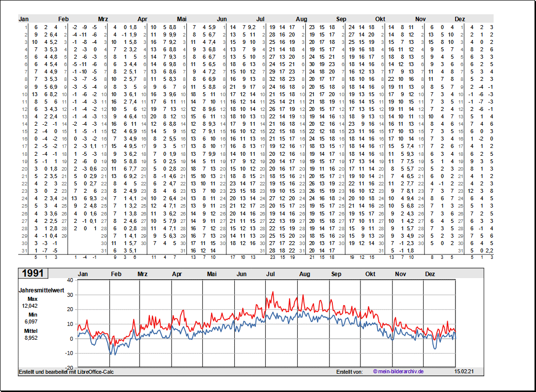Select the Mittel value 8,952
Image resolution: width=536 pixels, height=392 pixels.
click(x=31, y=338)
